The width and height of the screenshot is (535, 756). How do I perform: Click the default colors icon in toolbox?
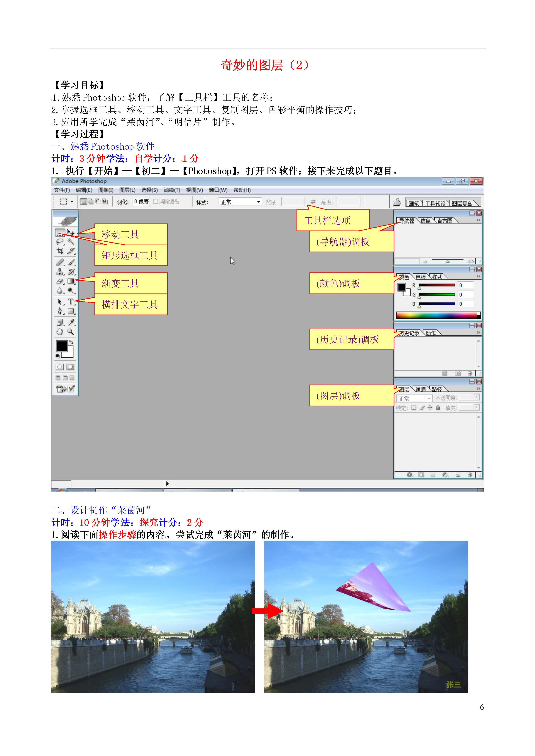point(58,356)
